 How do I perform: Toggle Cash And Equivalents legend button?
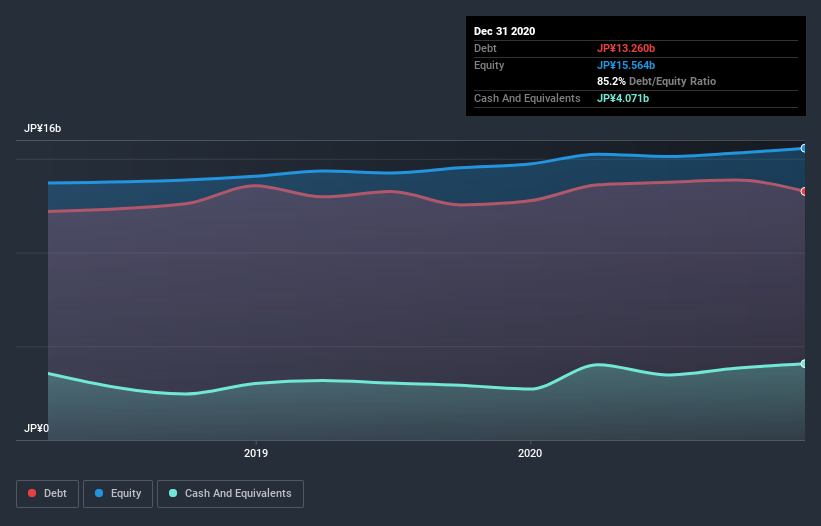pos(230,494)
